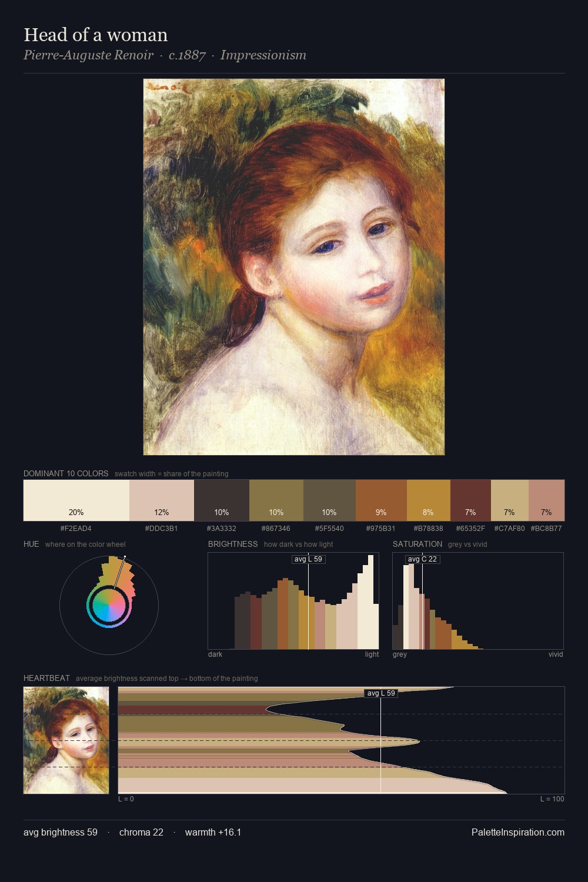Click the #F2EAD4 cream color swatch
The width and height of the screenshot is (588, 882).
pos(76,500)
